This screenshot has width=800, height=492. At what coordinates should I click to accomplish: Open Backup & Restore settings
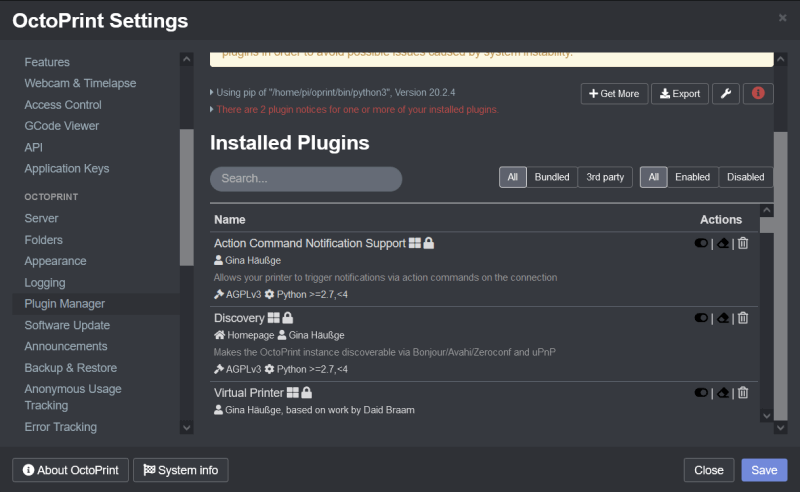tap(70, 368)
